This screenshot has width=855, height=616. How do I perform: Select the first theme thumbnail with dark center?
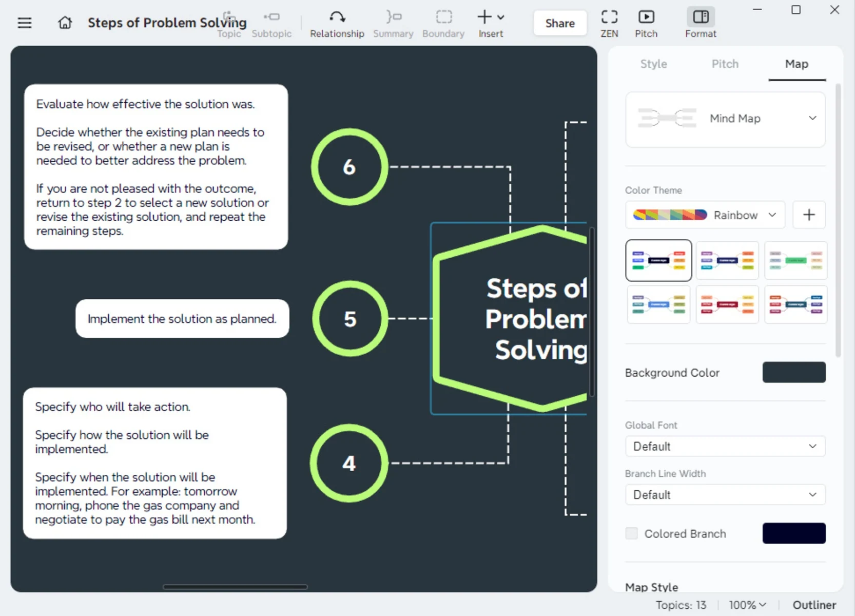(x=658, y=260)
